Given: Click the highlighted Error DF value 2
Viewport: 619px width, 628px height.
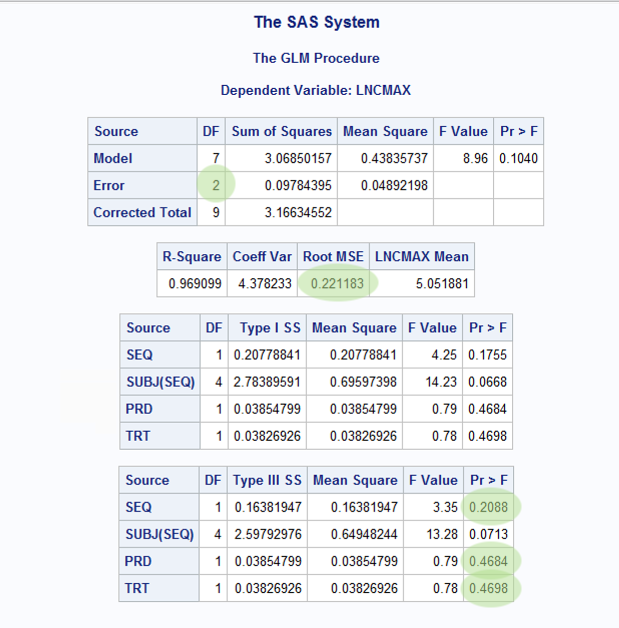Looking at the screenshot, I should [215, 185].
